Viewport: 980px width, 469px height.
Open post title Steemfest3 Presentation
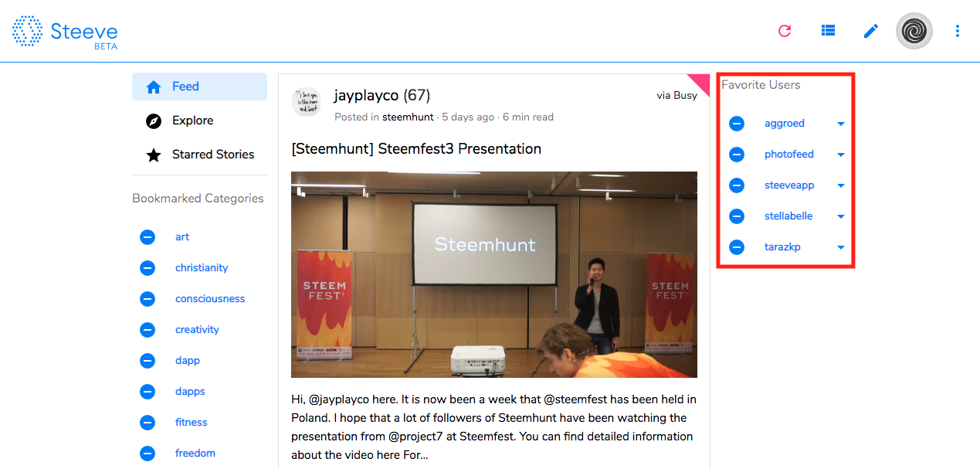[416, 149]
